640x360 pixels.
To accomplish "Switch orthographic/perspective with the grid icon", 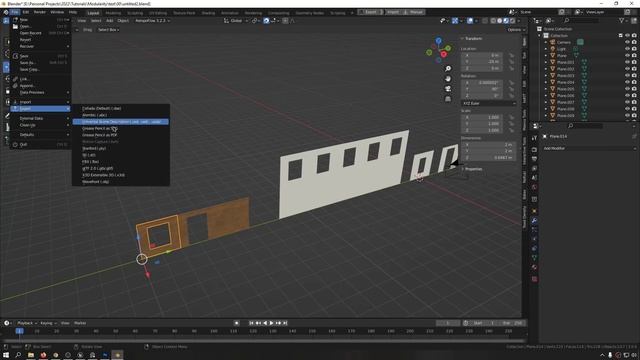I will pos(448,99).
